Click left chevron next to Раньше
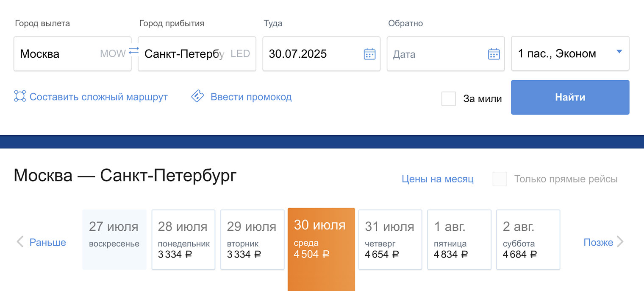The height and width of the screenshot is (291, 644). point(20,242)
